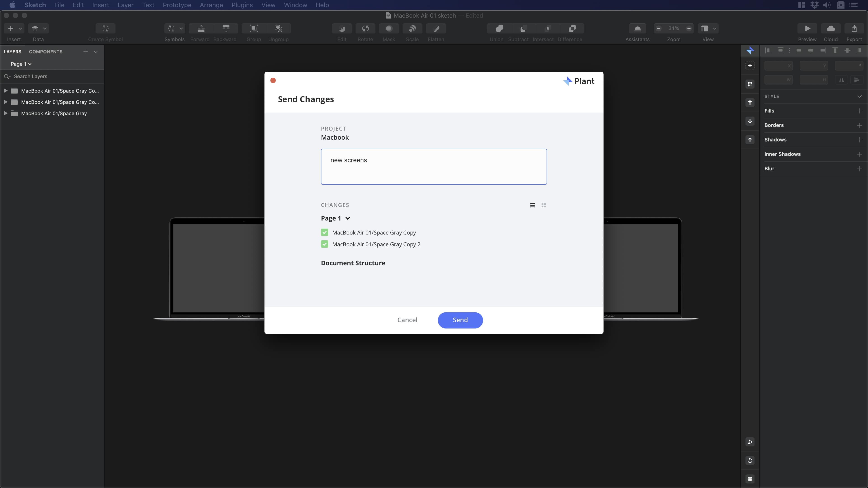Click the Plant plugin icon in the right sidebar
This screenshot has height=488, width=868.
(750, 51)
